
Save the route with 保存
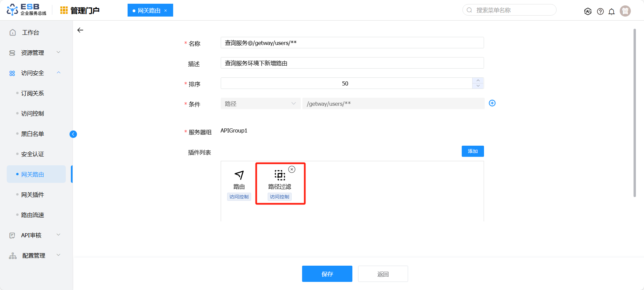tap(327, 274)
